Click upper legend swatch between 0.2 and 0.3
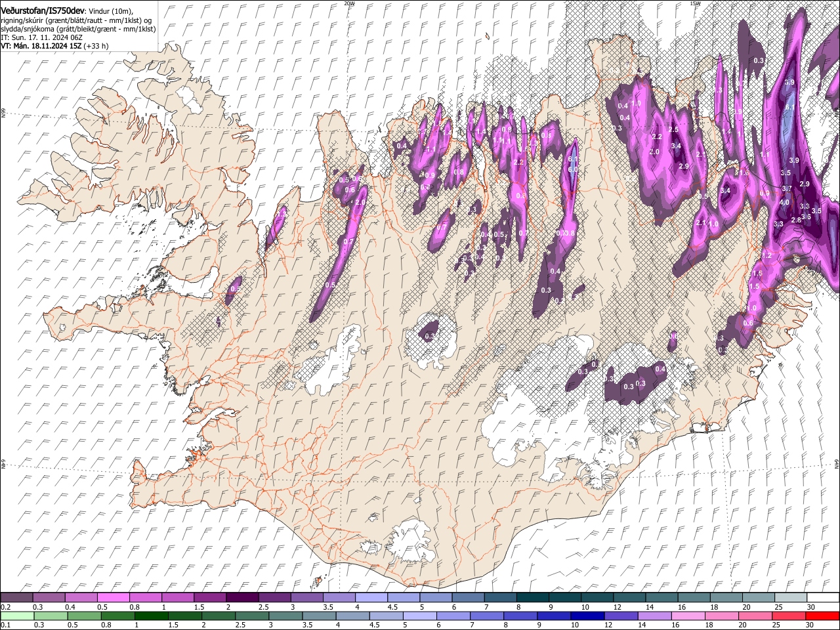This screenshot has width=840, height=630. click(x=17, y=597)
